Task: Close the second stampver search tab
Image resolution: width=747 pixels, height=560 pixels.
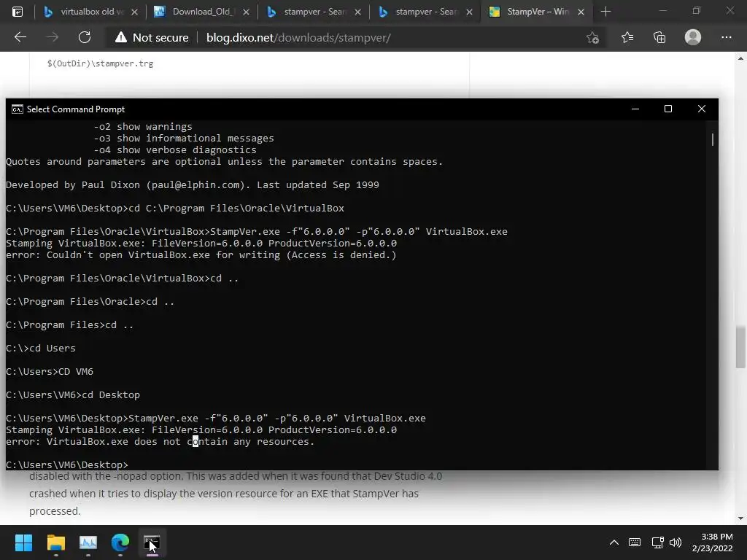Action: 469,12
